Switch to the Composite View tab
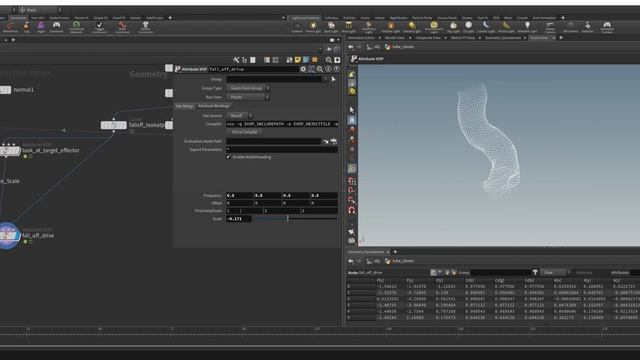This screenshot has height=360, width=640. point(428,38)
